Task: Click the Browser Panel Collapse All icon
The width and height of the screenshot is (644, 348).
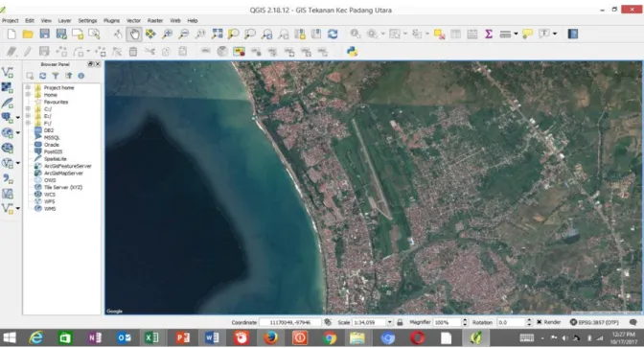Action: 68,76
